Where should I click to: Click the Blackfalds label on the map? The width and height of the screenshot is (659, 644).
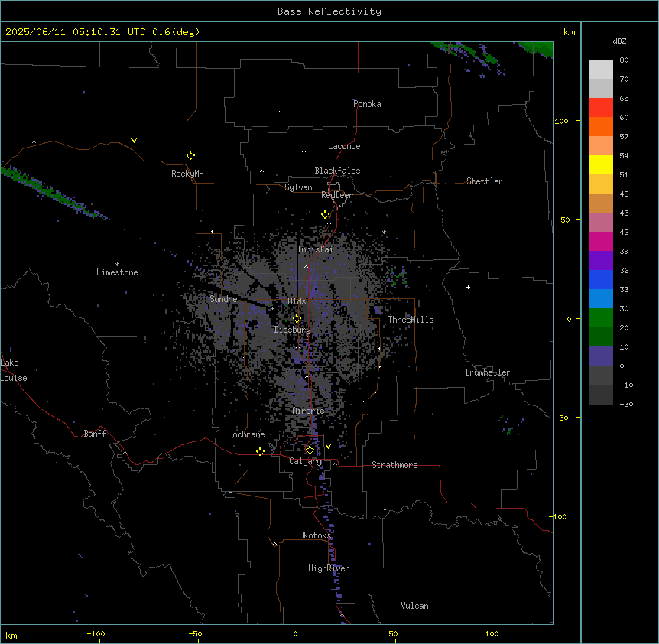pyautogui.click(x=337, y=171)
